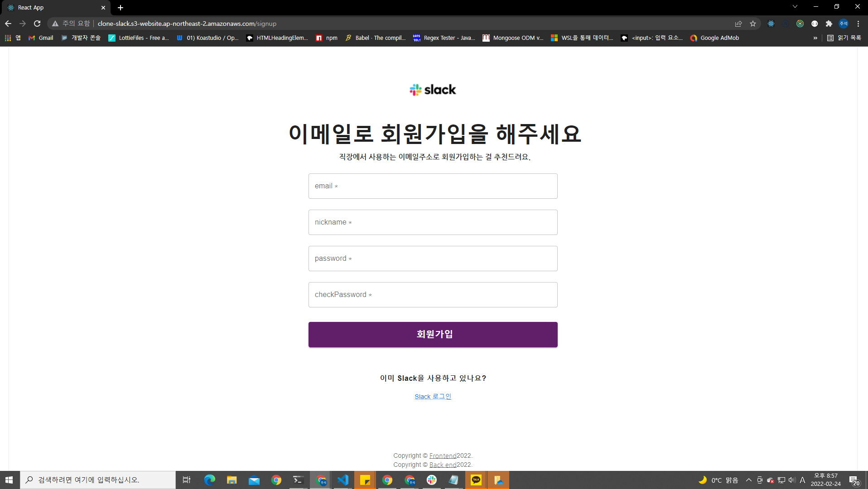
Task: Share this page via share icon
Action: pyautogui.click(x=738, y=24)
